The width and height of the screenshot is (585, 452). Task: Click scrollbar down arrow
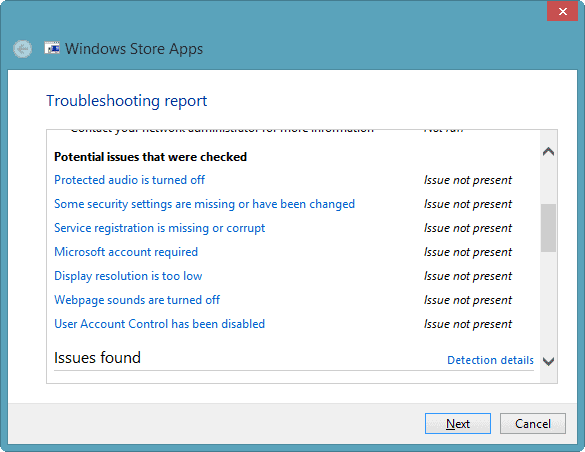pos(548,361)
